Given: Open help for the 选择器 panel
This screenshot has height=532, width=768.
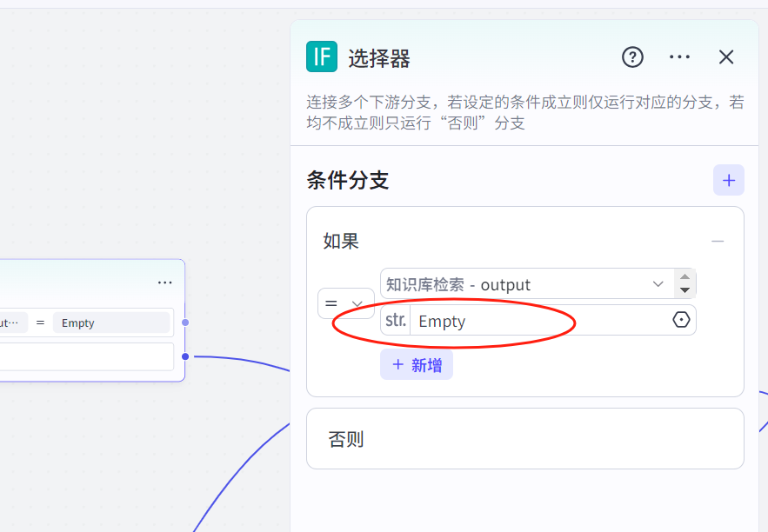Looking at the screenshot, I should tap(632, 57).
